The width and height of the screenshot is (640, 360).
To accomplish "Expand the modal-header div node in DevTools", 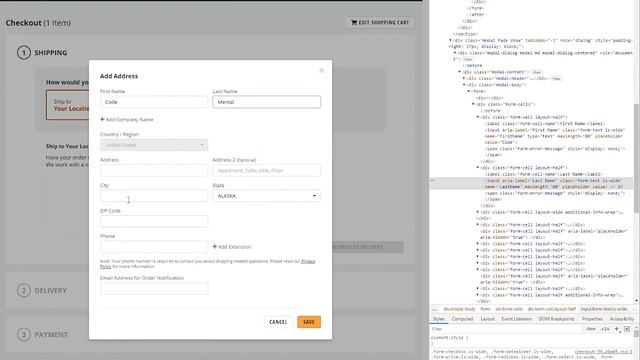I will pyautogui.click(x=464, y=78).
